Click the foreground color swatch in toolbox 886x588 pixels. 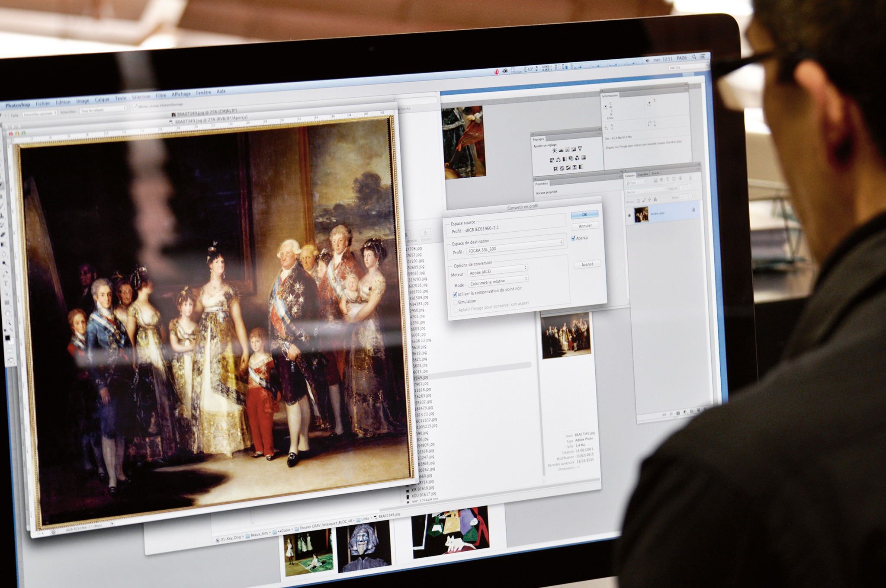pyautogui.click(x=7, y=338)
